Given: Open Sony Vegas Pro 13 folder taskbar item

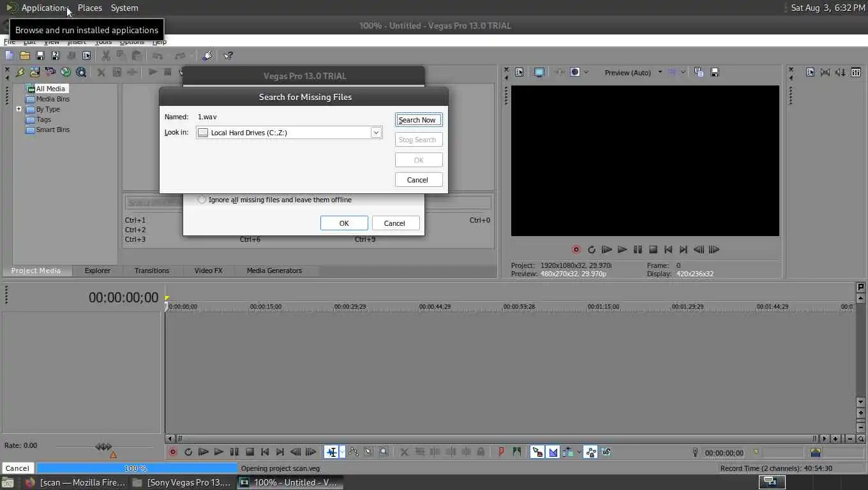Looking at the screenshot, I should click(182, 482).
